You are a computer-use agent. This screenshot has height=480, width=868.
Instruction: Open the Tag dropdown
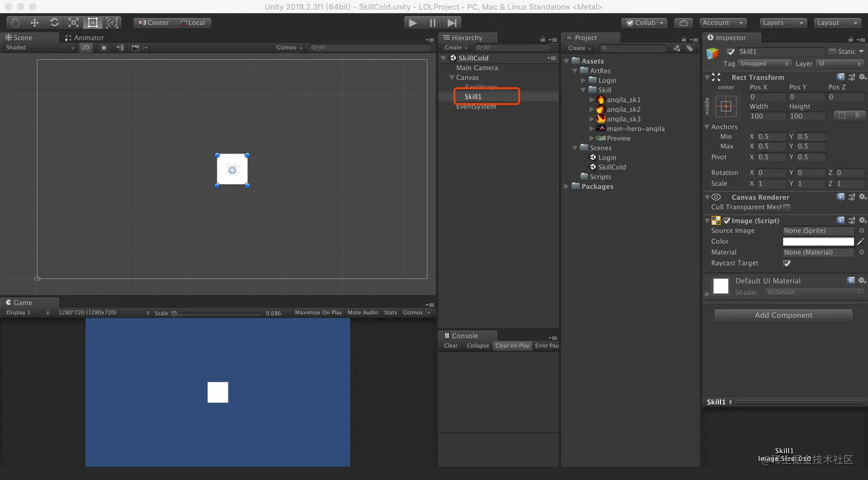click(x=764, y=64)
